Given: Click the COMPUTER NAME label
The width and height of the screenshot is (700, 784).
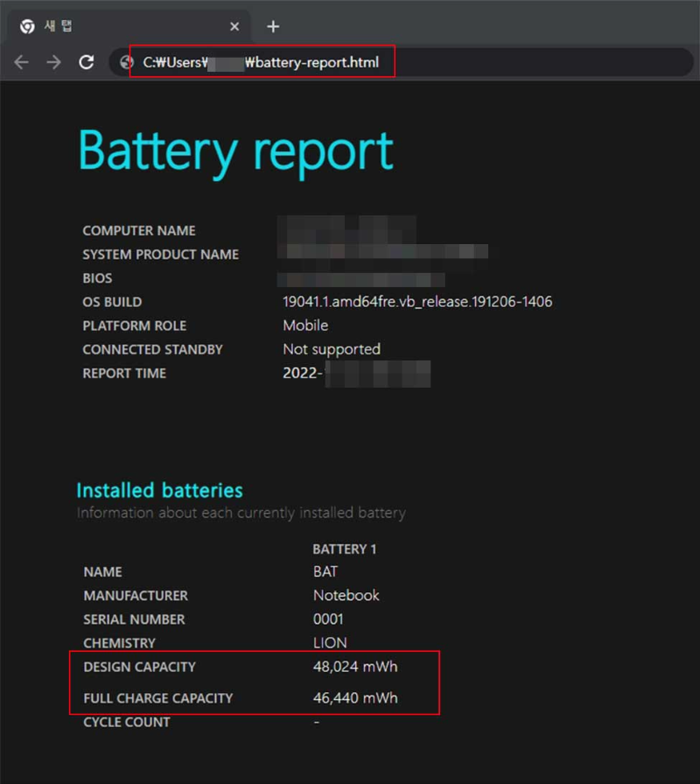Looking at the screenshot, I should click(139, 230).
